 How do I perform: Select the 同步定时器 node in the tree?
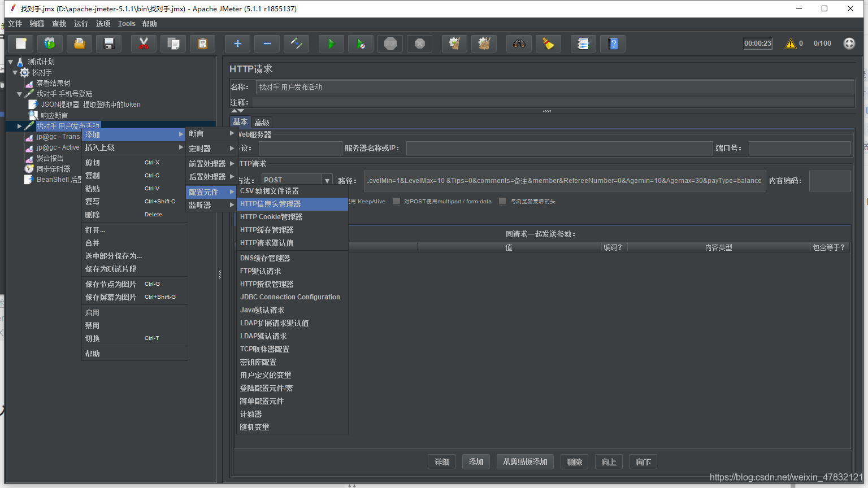[x=53, y=169]
